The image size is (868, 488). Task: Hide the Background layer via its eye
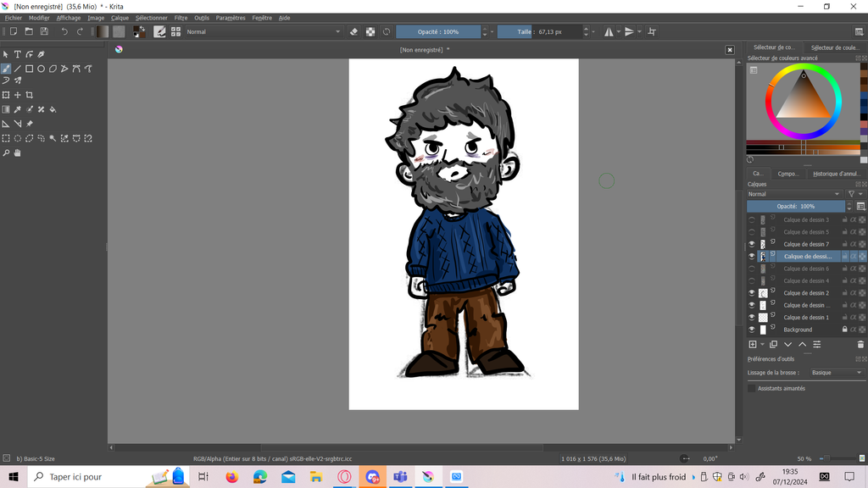(x=751, y=330)
